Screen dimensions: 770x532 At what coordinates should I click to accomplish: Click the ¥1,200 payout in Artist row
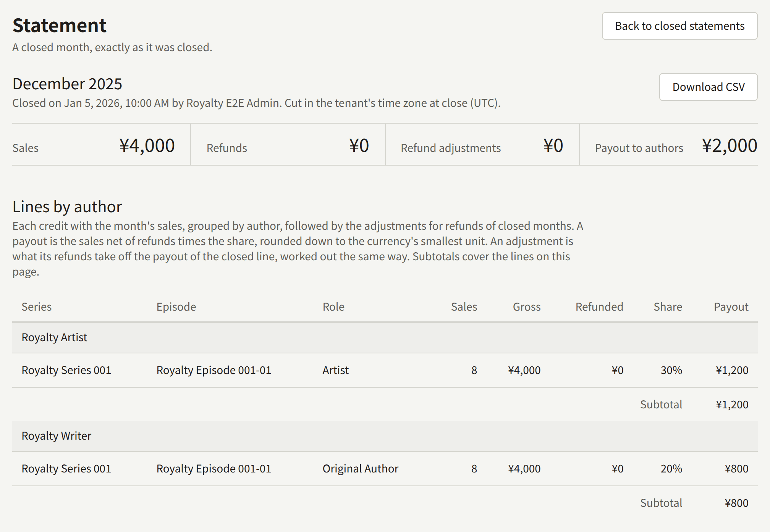[x=732, y=370]
